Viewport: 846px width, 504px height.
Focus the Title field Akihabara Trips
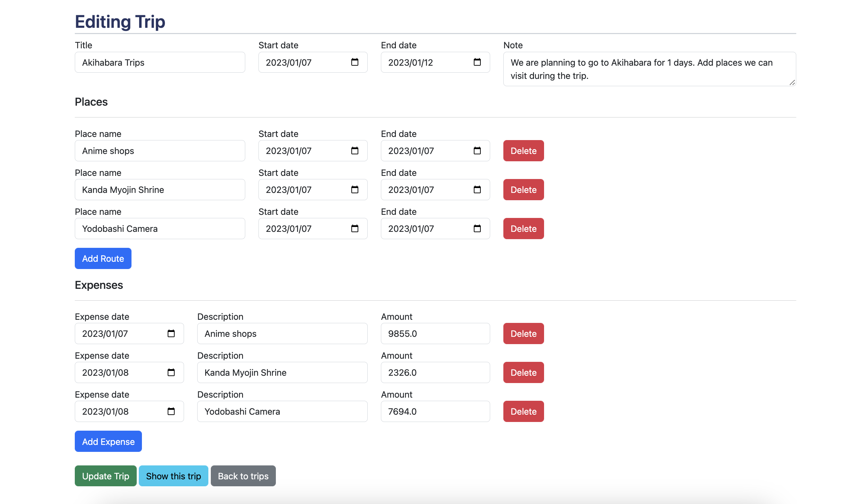[160, 63]
